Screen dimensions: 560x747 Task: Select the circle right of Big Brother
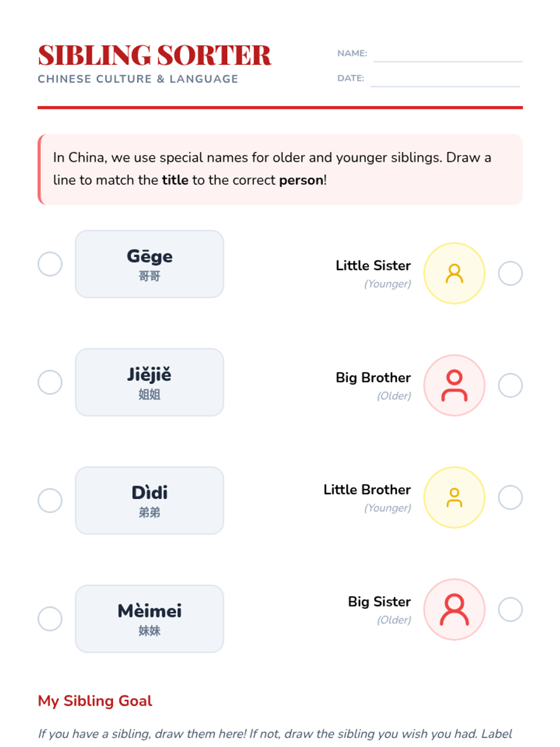tap(510, 385)
